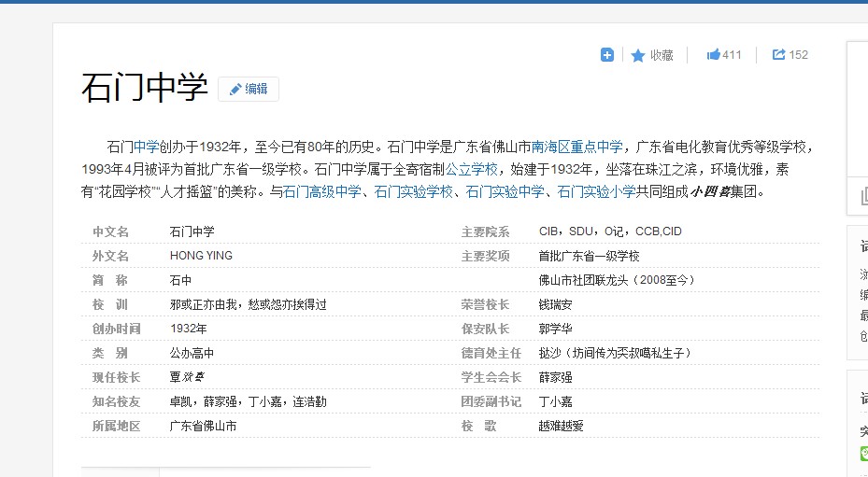
Task: Click the 中文名 label
Action: click(x=110, y=231)
